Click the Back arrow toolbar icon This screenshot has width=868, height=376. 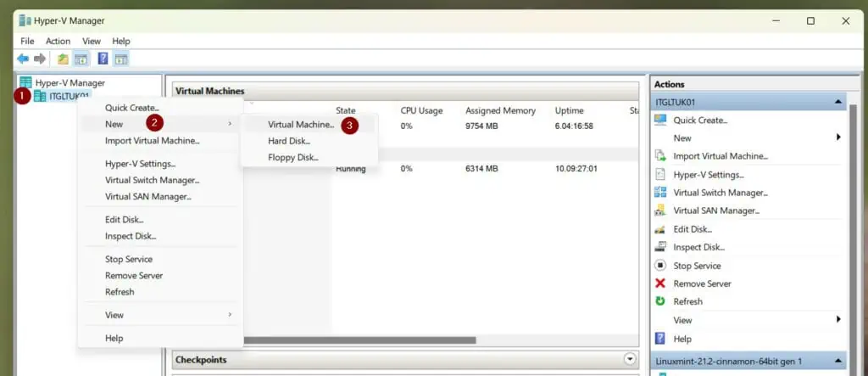coord(23,59)
